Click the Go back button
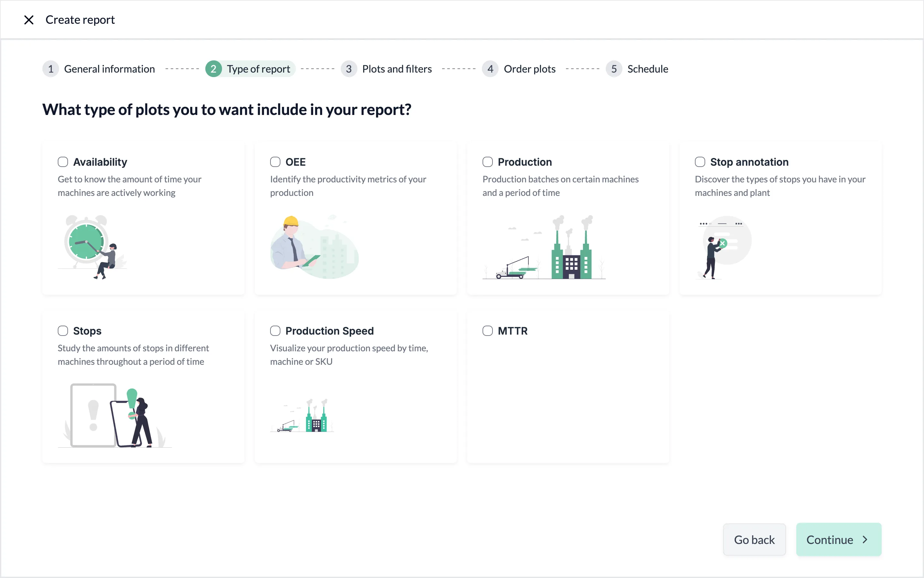Image resolution: width=924 pixels, height=578 pixels. pos(755,539)
